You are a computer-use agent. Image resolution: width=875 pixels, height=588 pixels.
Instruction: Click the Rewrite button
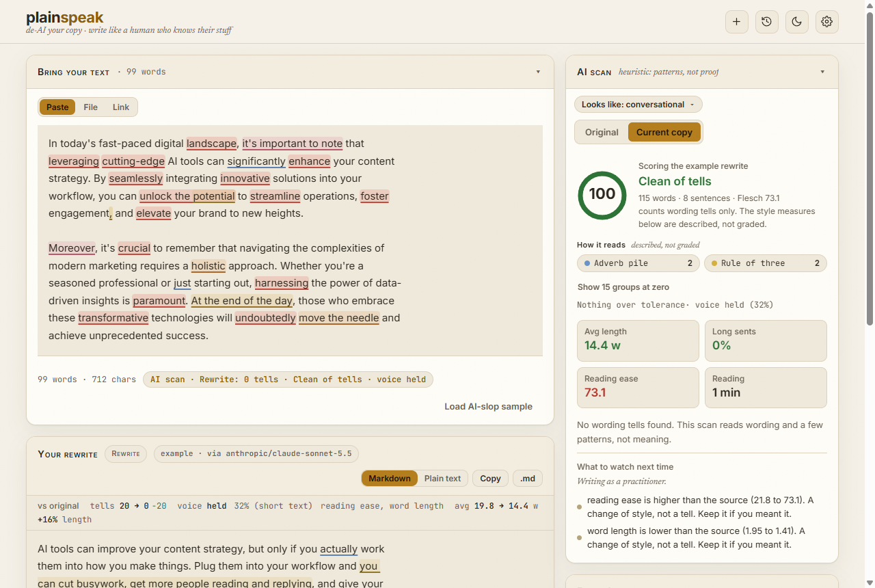click(x=126, y=454)
